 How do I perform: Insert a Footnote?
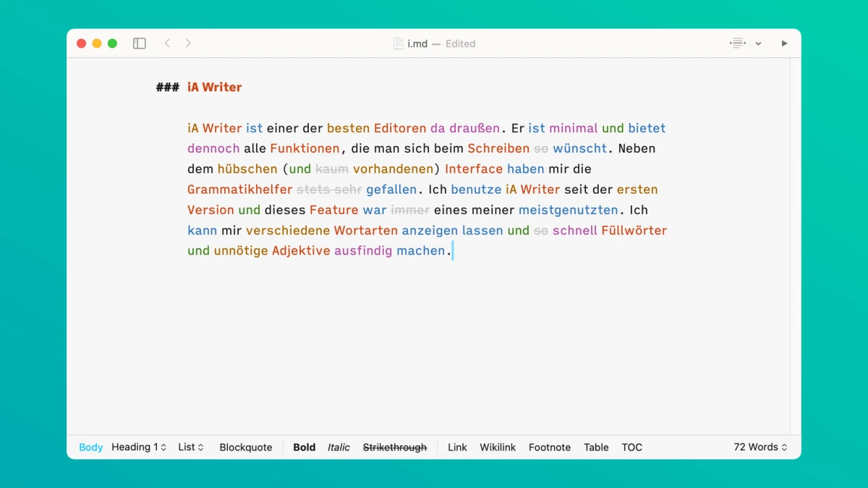click(x=550, y=448)
